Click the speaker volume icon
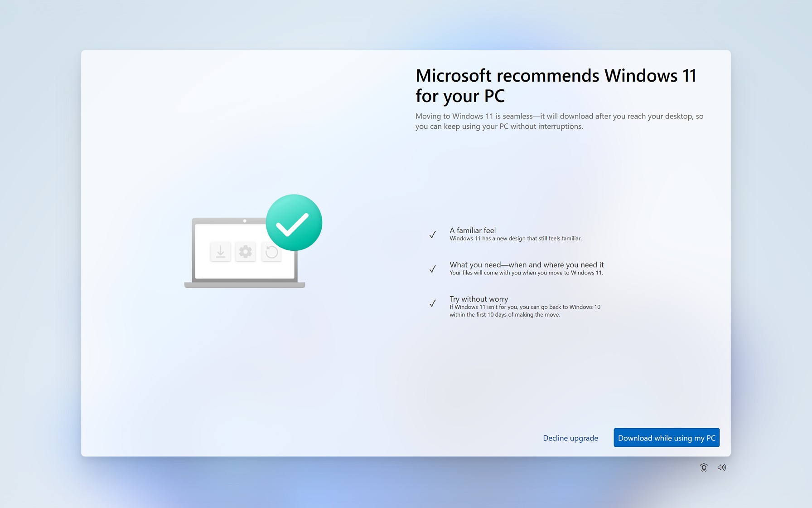Viewport: 812px width, 508px height. click(x=722, y=467)
